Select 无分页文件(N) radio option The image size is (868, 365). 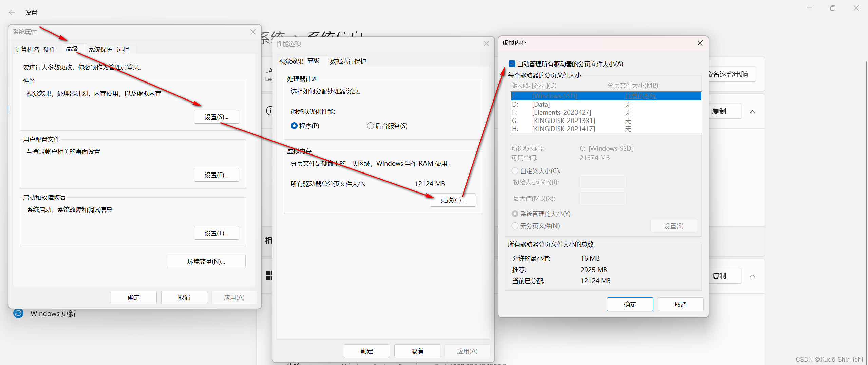click(x=515, y=226)
